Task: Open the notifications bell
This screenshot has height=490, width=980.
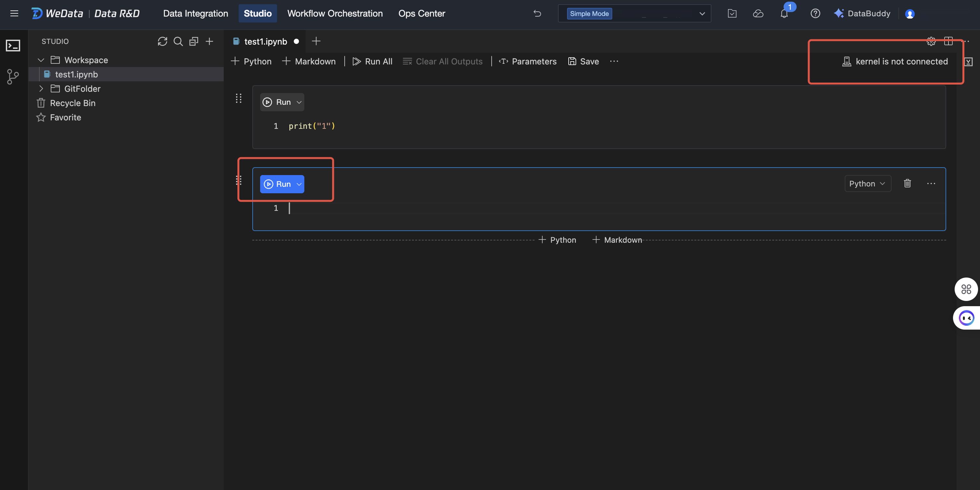Action: click(784, 14)
